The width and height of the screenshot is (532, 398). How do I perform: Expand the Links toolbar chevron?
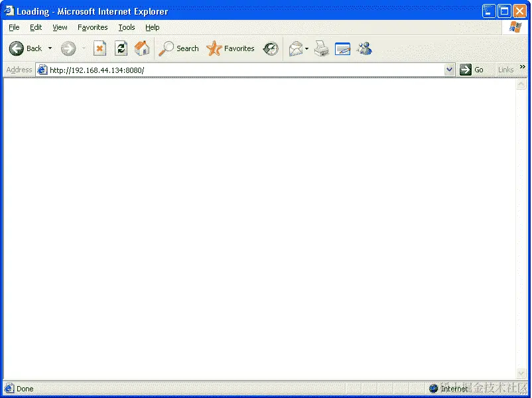(x=523, y=67)
